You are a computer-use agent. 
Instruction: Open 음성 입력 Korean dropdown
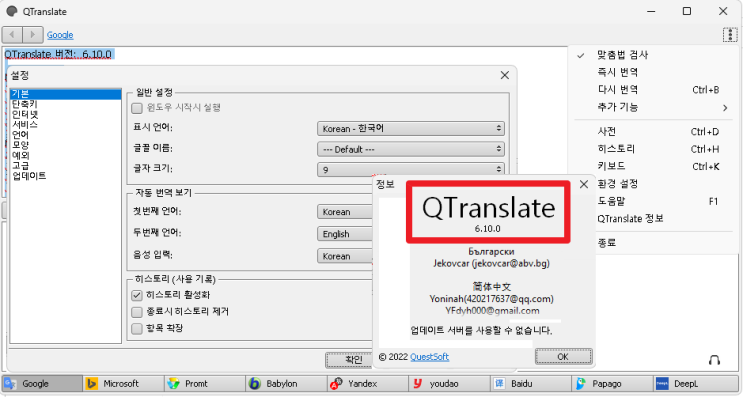(x=344, y=256)
